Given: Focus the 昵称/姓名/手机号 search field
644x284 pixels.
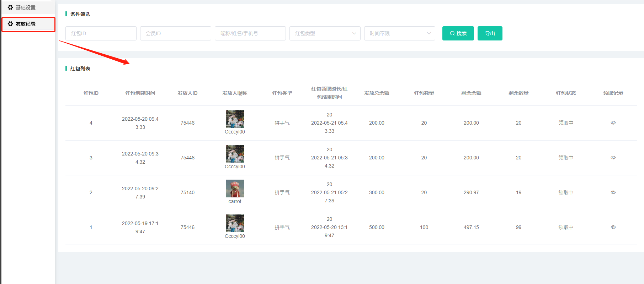Looking at the screenshot, I should [250, 33].
